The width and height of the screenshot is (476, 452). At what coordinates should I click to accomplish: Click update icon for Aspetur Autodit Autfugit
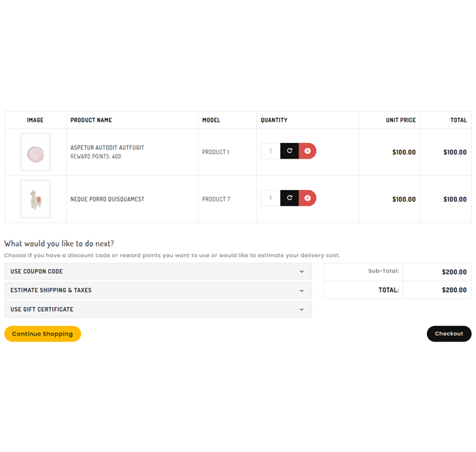click(289, 151)
